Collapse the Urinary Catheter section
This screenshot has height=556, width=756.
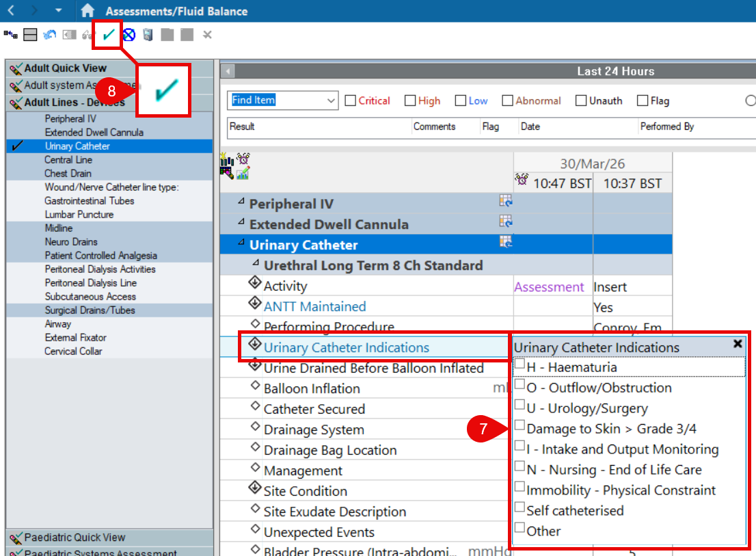pyautogui.click(x=241, y=242)
